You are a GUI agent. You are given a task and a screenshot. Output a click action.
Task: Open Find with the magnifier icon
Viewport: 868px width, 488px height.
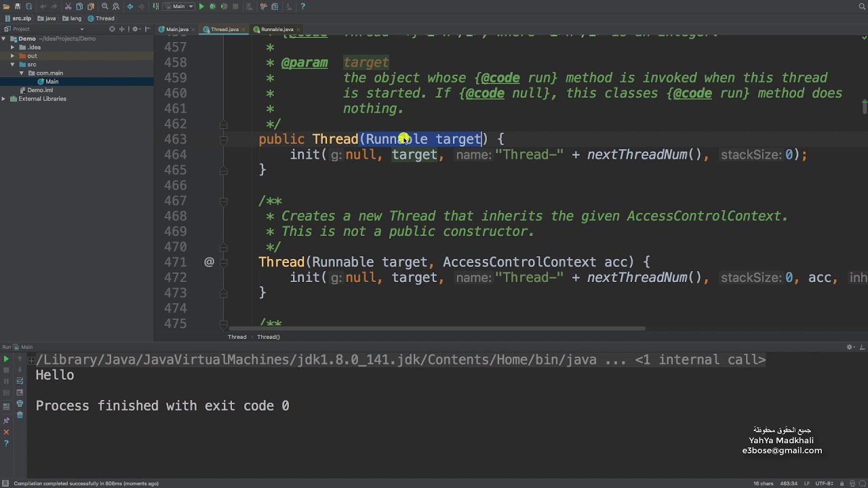point(105,6)
